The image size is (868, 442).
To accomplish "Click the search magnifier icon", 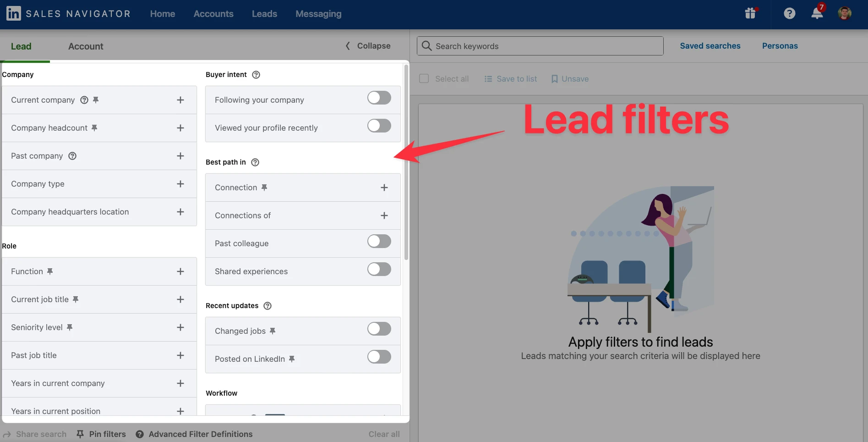I will pos(426,46).
